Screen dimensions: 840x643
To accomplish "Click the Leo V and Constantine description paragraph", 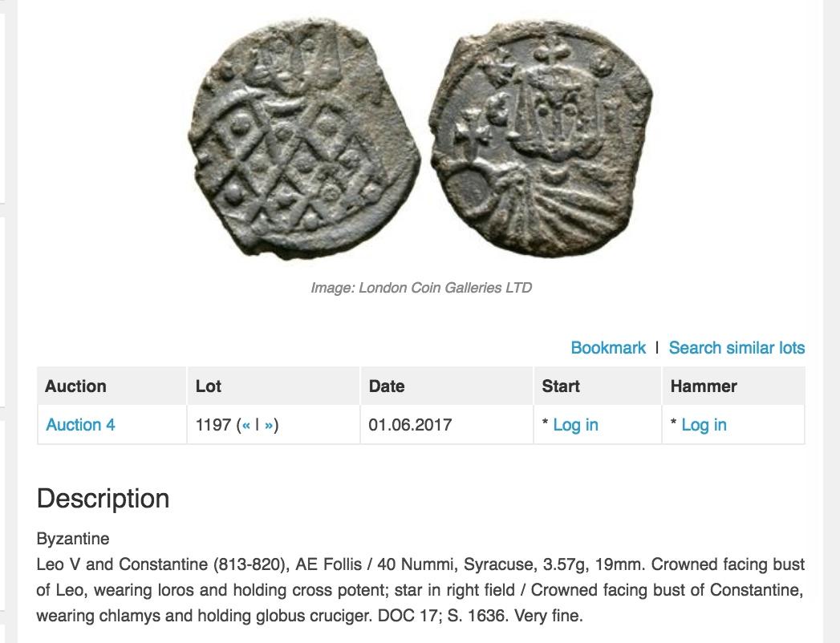I will tap(420, 590).
